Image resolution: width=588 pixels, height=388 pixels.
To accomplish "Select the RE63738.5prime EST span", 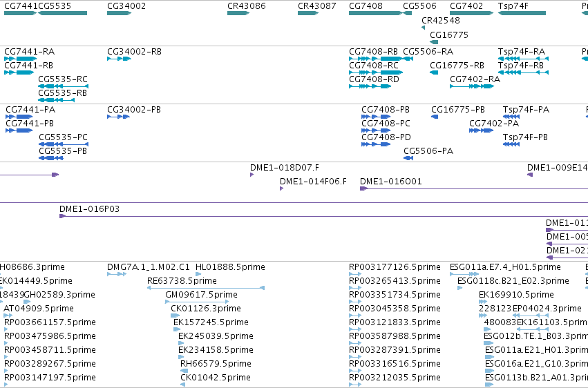I will (x=206, y=288).
